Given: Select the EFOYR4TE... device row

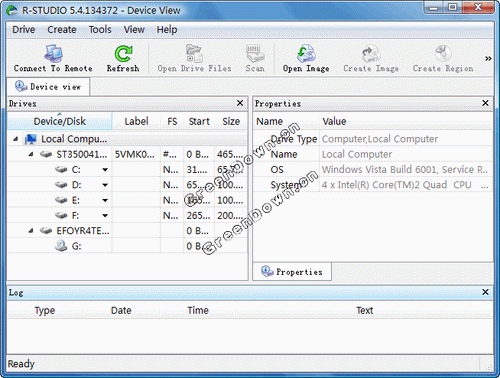Looking at the screenshot, I should pyautogui.click(x=127, y=231).
